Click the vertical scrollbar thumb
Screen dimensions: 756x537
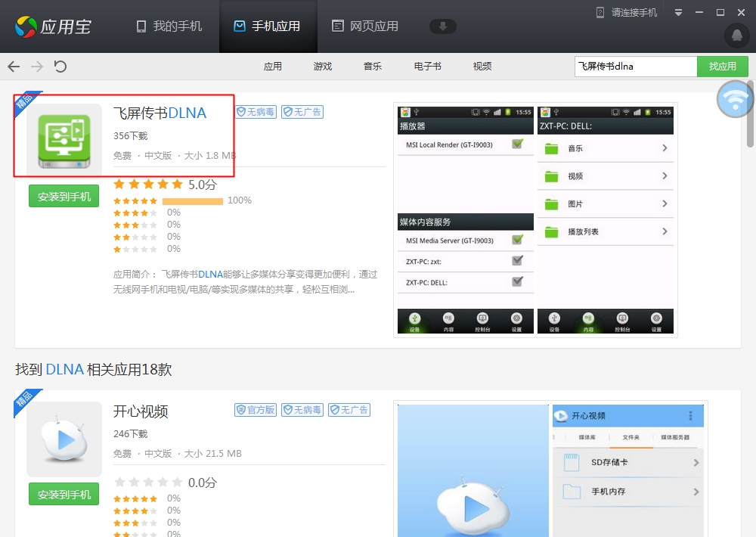pos(750,114)
